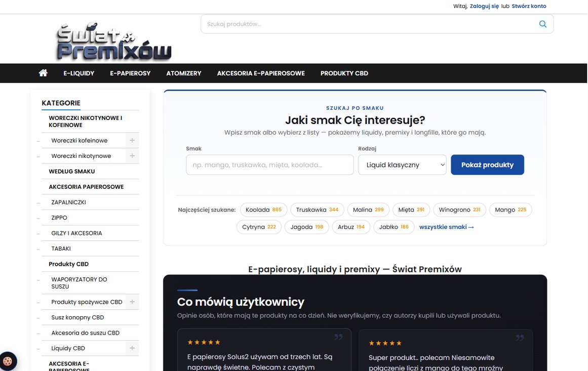
Task: Open the TABAKI category
Action: click(61, 249)
